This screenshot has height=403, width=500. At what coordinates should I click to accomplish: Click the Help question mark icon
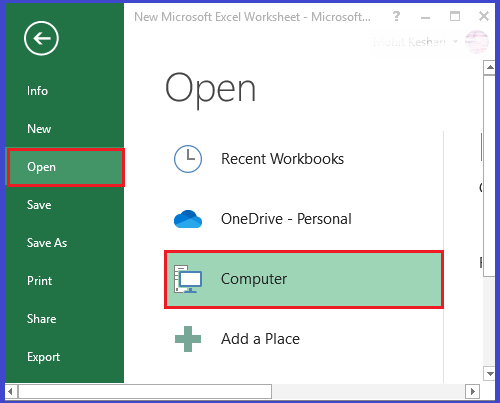(x=396, y=16)
